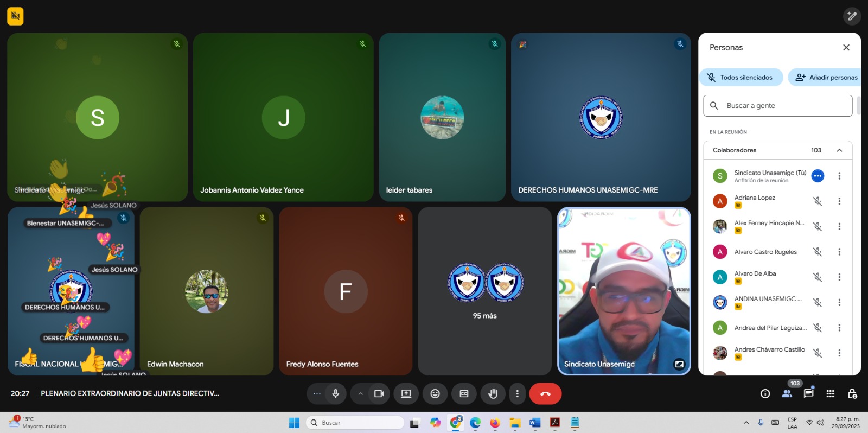Screen dimensions: 868x433
Task: Click the red leave call button
Action: [545, 394]
